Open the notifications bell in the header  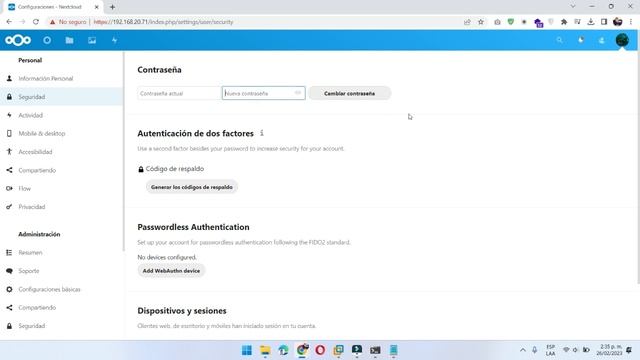click(581, 40)
